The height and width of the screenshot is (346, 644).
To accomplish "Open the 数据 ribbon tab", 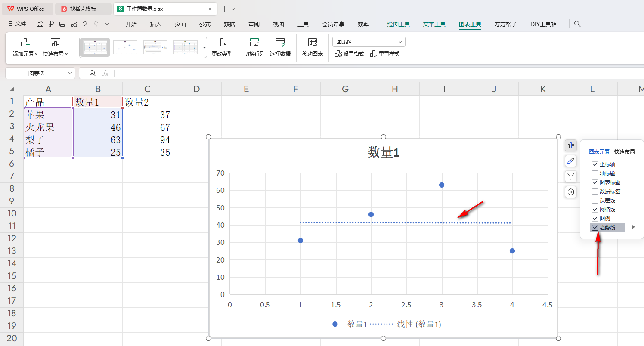I will 229,24.
